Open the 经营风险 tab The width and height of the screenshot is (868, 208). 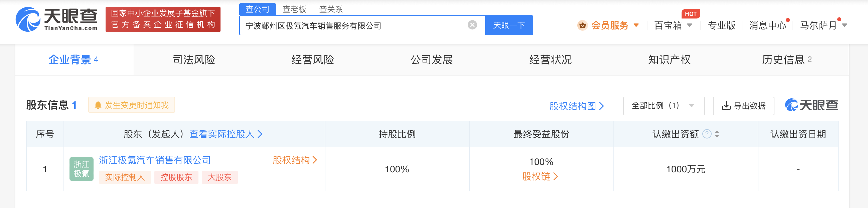tap(313, 60)
